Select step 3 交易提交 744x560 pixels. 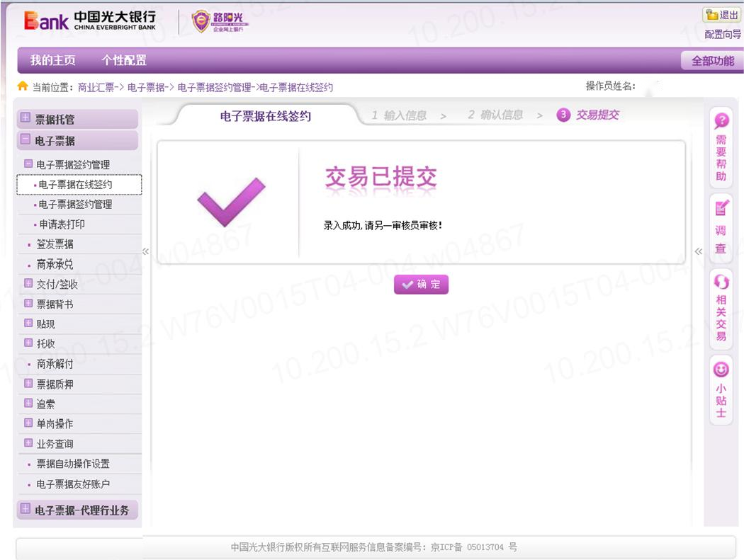588,115
